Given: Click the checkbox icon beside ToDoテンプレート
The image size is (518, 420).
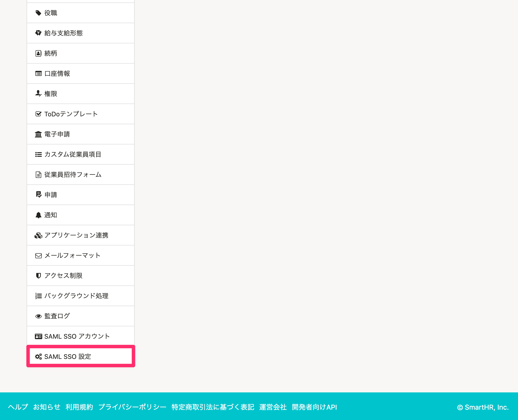Looking at the screenshot, I should (x=38, y=114).
